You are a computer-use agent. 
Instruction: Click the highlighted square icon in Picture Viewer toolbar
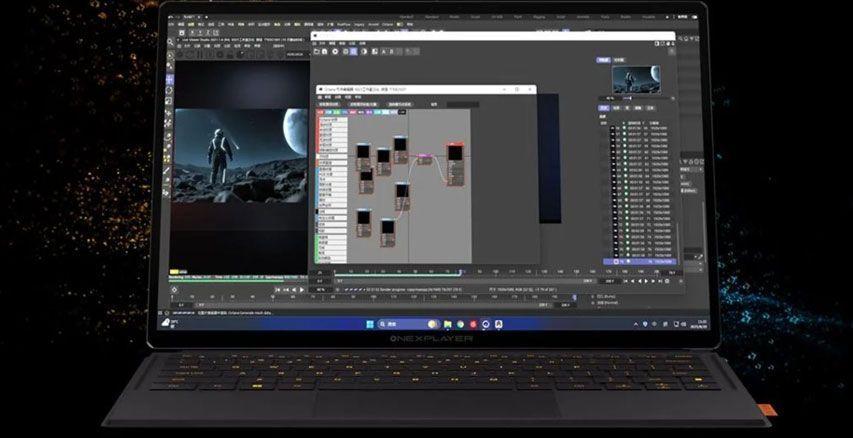tap(354, 52)
